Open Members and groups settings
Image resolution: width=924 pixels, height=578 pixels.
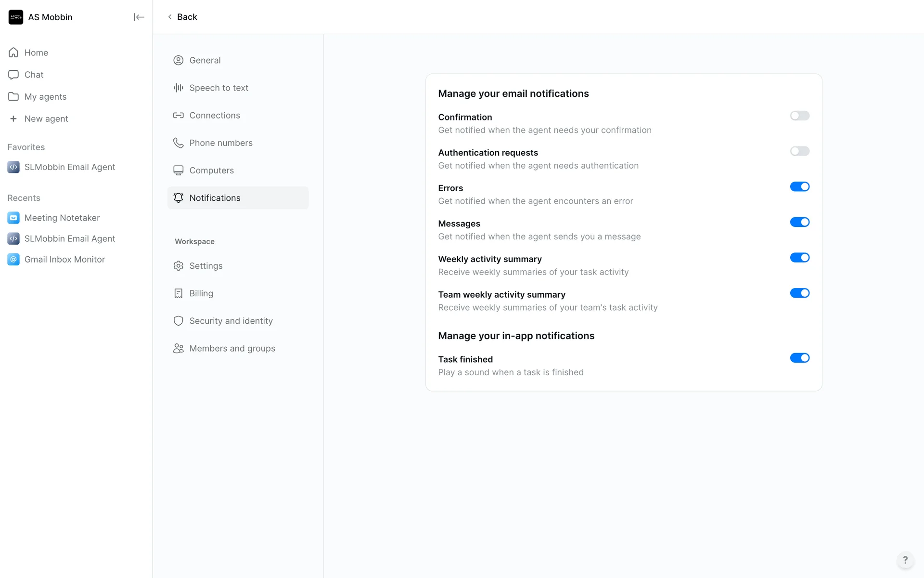(232, 348)
